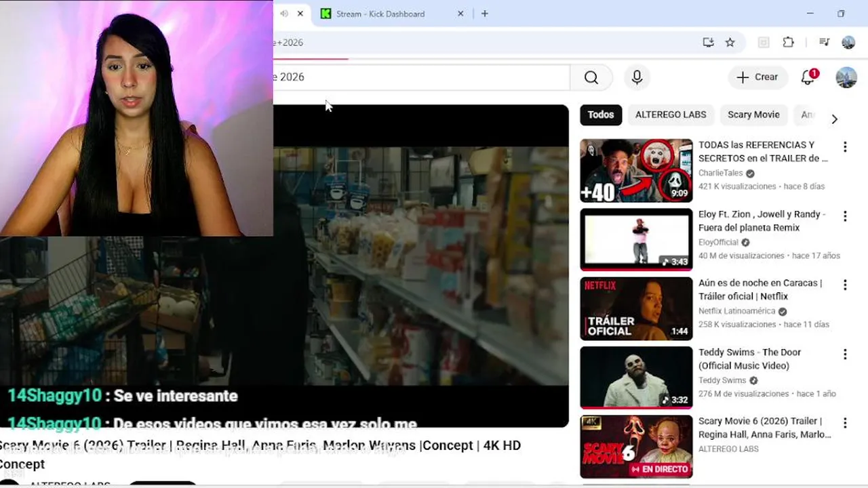This screenshot has height=488, width=868.
Task: Click the 40 M de visualizaciones text
Action: 741,256
